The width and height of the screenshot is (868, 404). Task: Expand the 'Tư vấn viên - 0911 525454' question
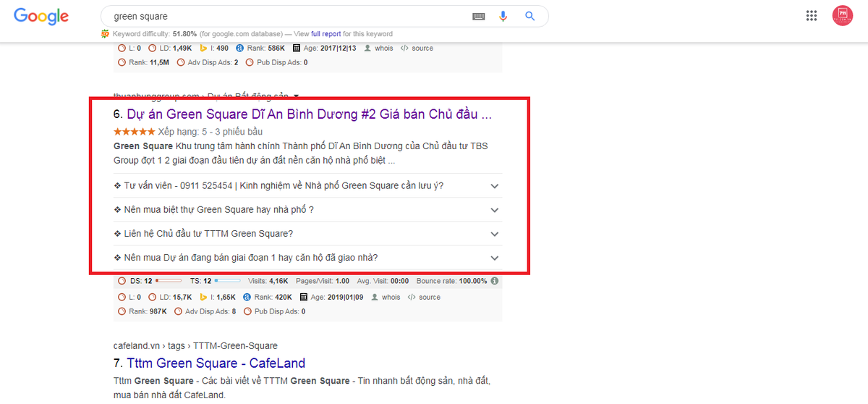coord(307,186)
